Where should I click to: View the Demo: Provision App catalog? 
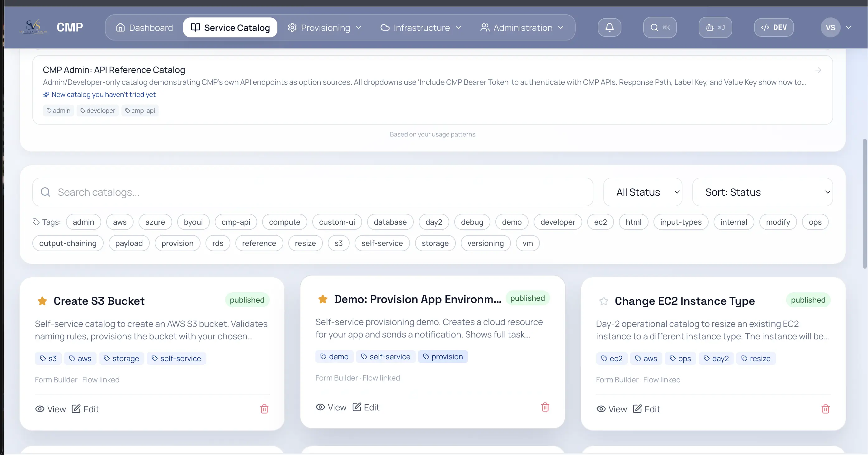[331, 407]
